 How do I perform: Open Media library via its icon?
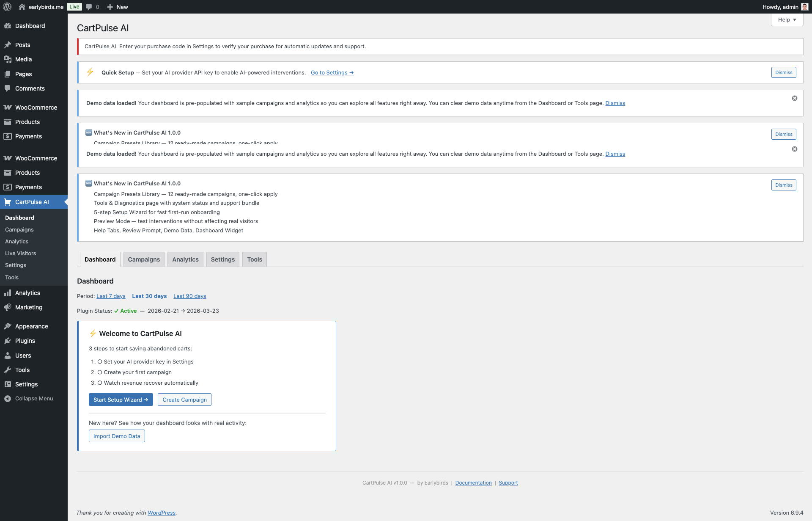point(8,59)
